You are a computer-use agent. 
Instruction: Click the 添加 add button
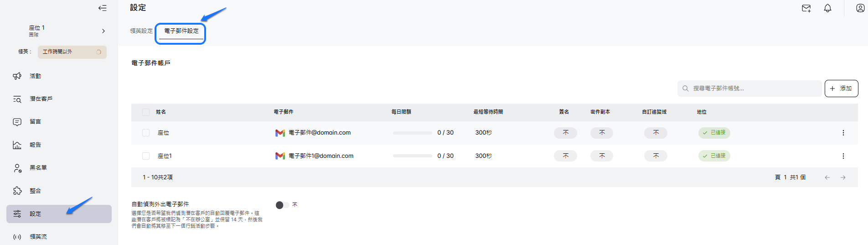[x=841, y=89]
